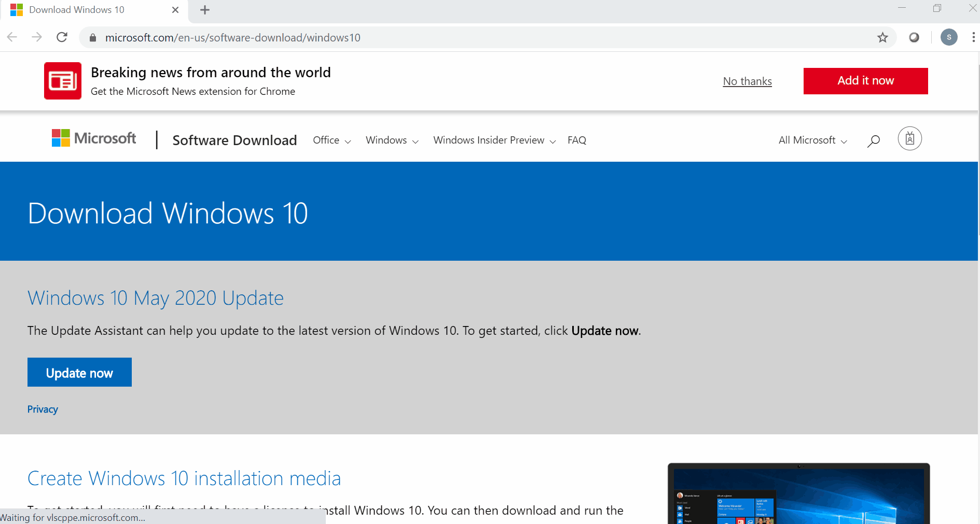Open a new browser tab
The width and height of the screenshot is (980, 524).
tap(205, 10)
